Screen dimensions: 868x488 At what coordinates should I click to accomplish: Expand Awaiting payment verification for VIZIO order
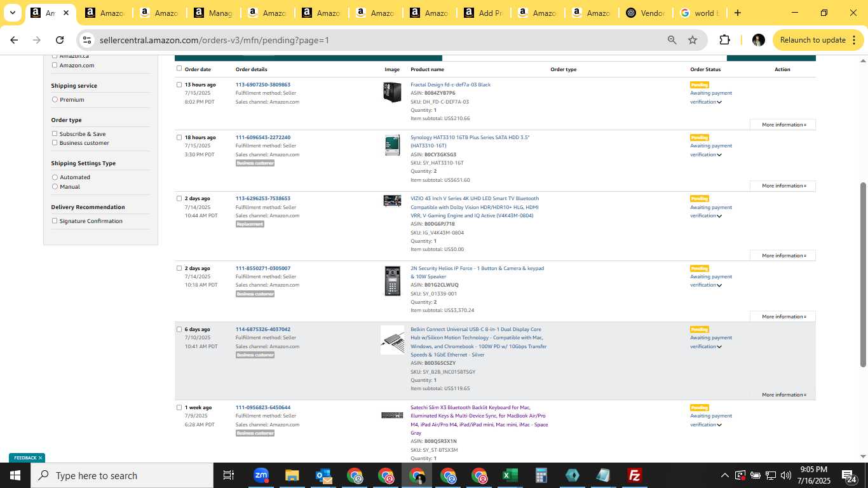click(x=719, y=216)
